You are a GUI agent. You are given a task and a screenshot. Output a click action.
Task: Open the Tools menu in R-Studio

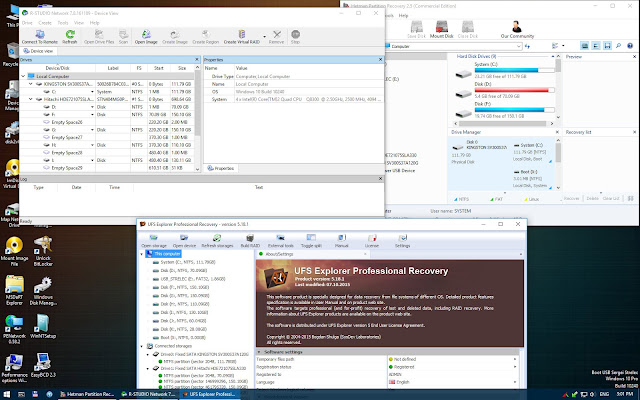[x=63, y=23]
